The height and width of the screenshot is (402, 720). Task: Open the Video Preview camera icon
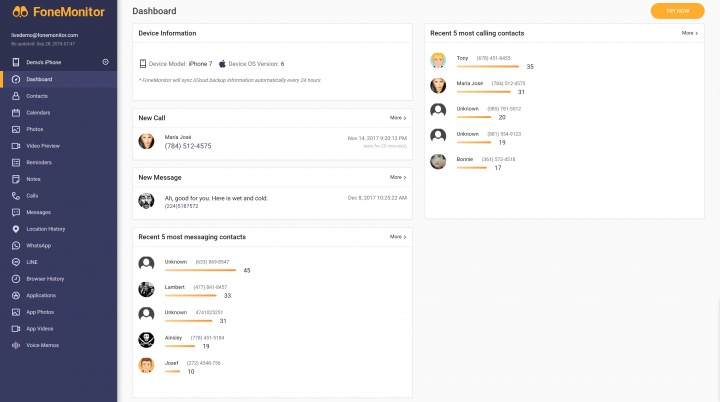(x=16, y=146)
